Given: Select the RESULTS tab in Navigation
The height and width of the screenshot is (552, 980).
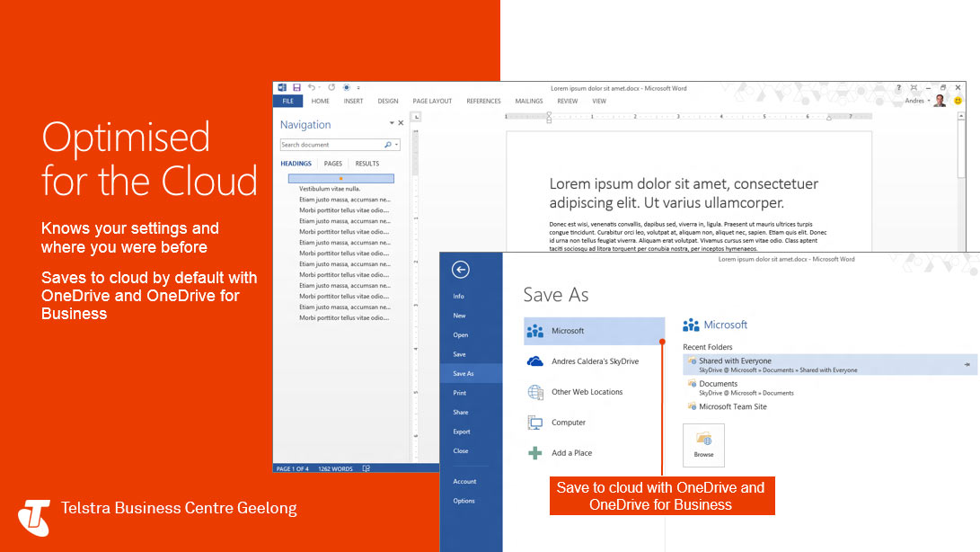Looking at the screenshot, I should point(366,164).
